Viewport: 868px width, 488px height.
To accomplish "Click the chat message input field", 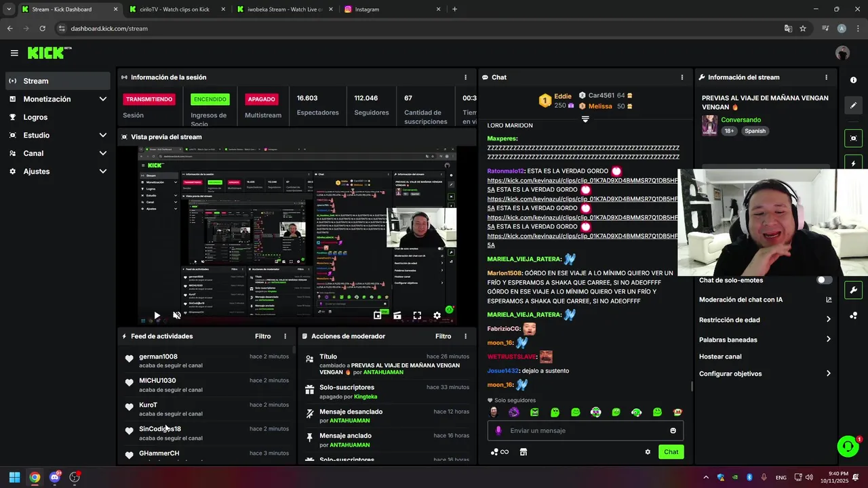I will pos(585,430).
